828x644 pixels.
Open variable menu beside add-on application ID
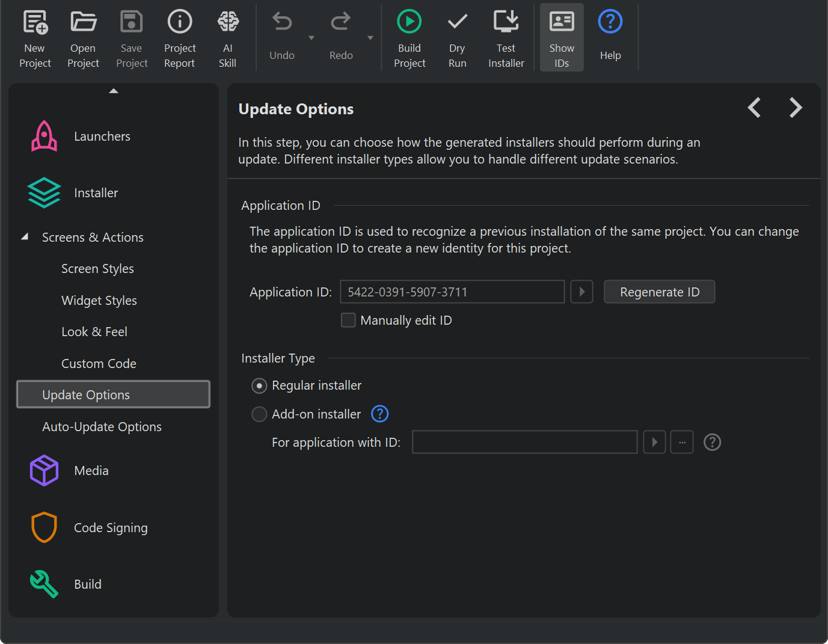pyautogui.click(x=655, y=442)
